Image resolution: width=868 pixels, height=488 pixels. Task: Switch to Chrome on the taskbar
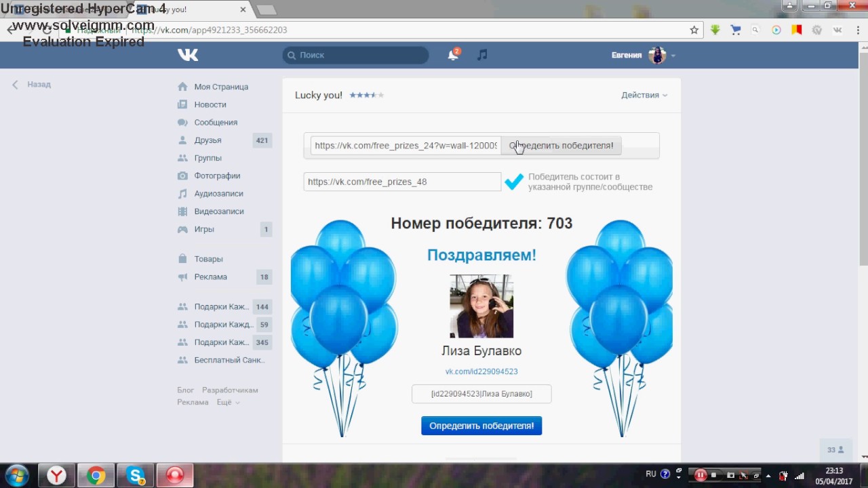point(96,476)
